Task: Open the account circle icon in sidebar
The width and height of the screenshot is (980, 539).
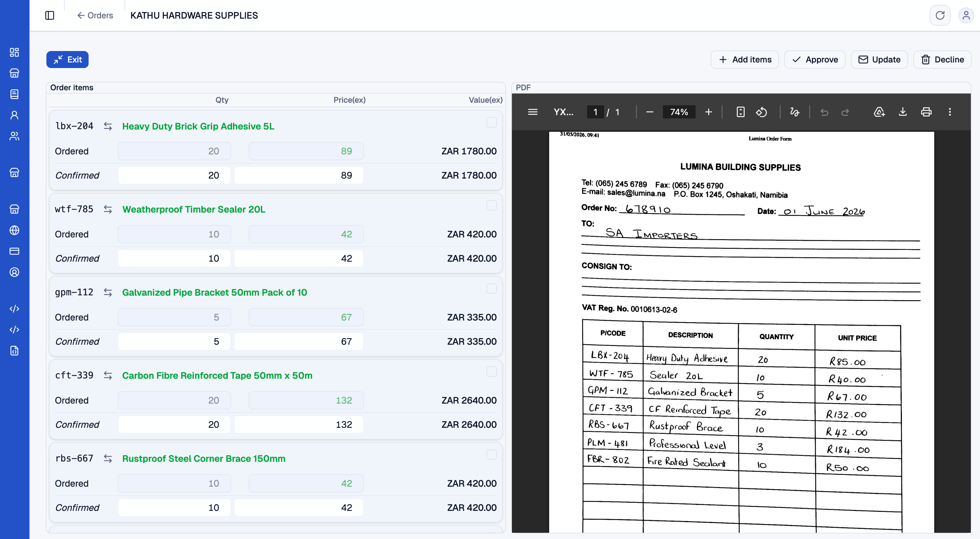Action: click(x=14, y=272)
